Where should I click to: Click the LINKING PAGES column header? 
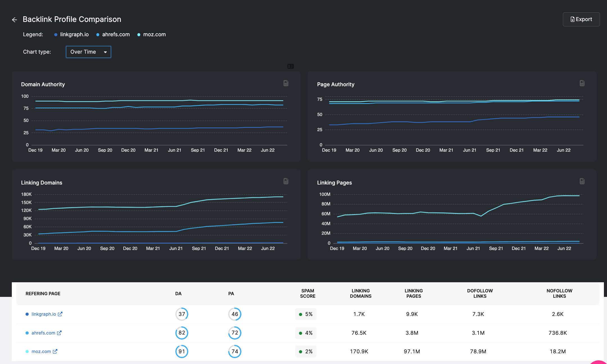pos(414,294)
